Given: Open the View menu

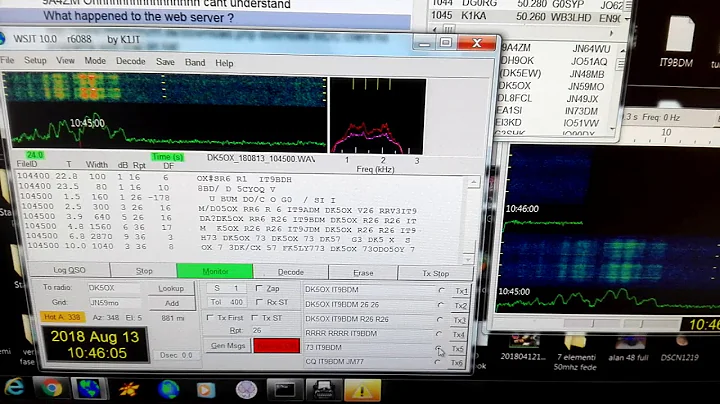Looking at the screenshot, I should point(65,61).
